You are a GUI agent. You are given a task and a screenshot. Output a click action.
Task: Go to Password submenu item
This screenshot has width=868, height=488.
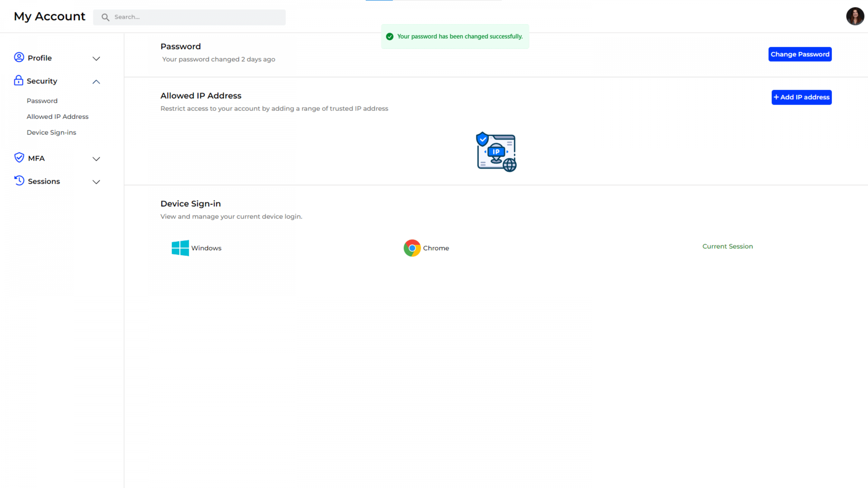42,101
